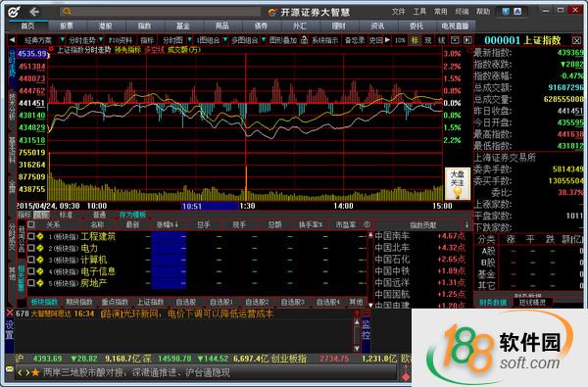Check the box for 计算机 row
588x387 pixels.
click(x=31, y=260)
